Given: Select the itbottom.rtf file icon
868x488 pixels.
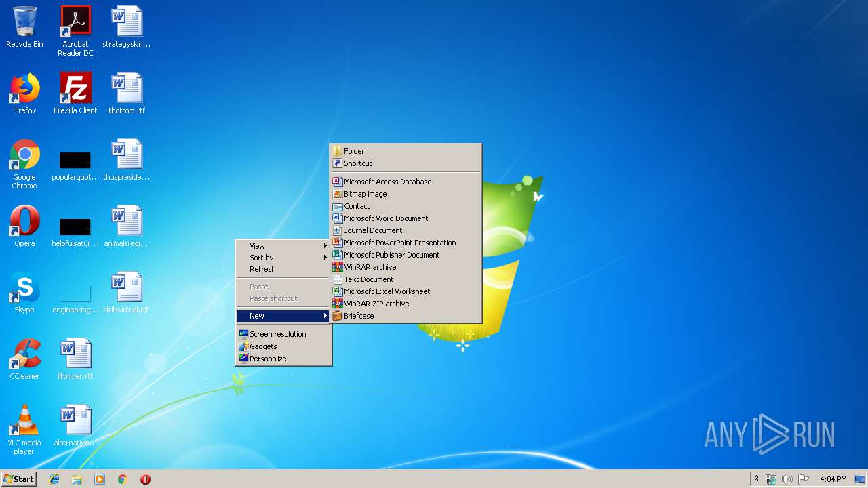Looking at the screenshot, I should (126, 94).
